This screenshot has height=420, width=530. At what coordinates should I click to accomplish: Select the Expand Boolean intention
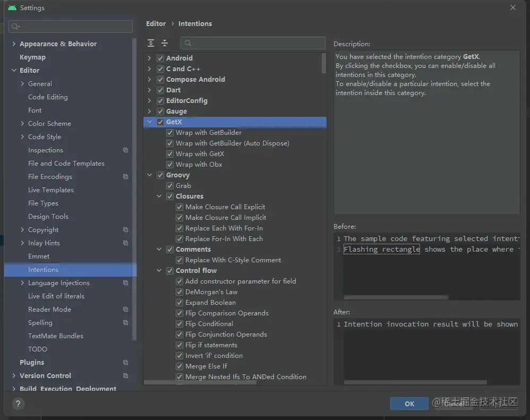(210, 303)
